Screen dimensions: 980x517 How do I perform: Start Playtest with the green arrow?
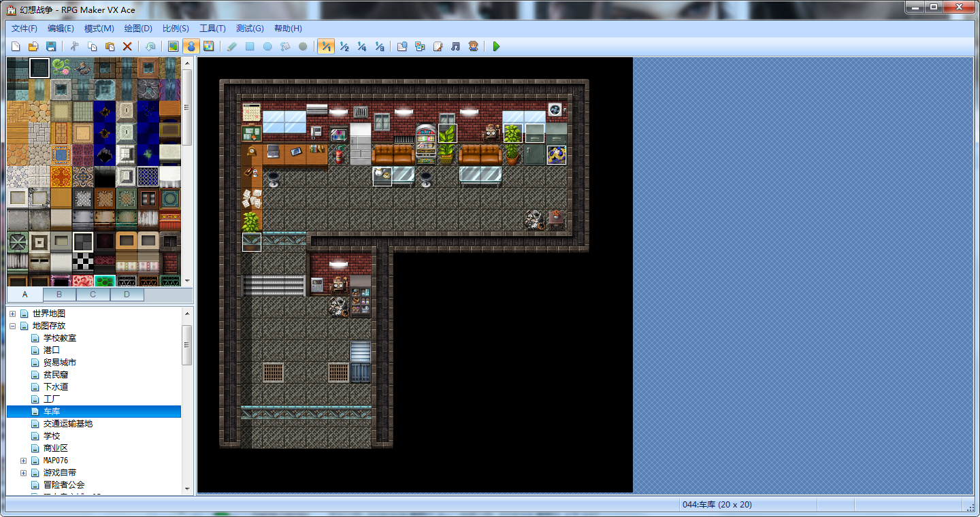(x=496, y=46)
